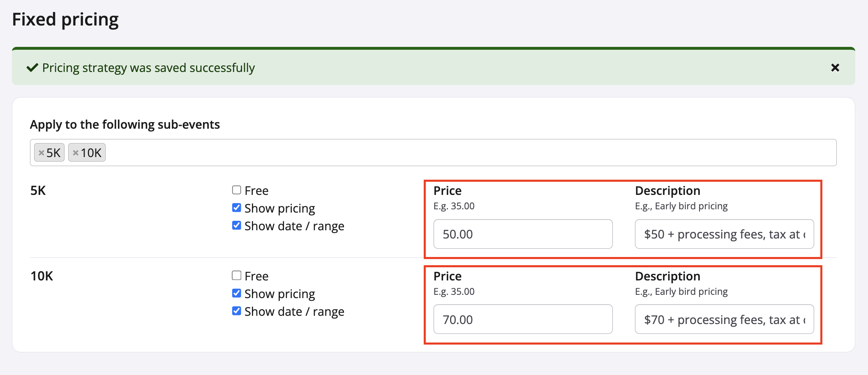Viewport: 868px width, 375px height.
Task: Click the bold 5K row heading
Action: coord(38,191)
